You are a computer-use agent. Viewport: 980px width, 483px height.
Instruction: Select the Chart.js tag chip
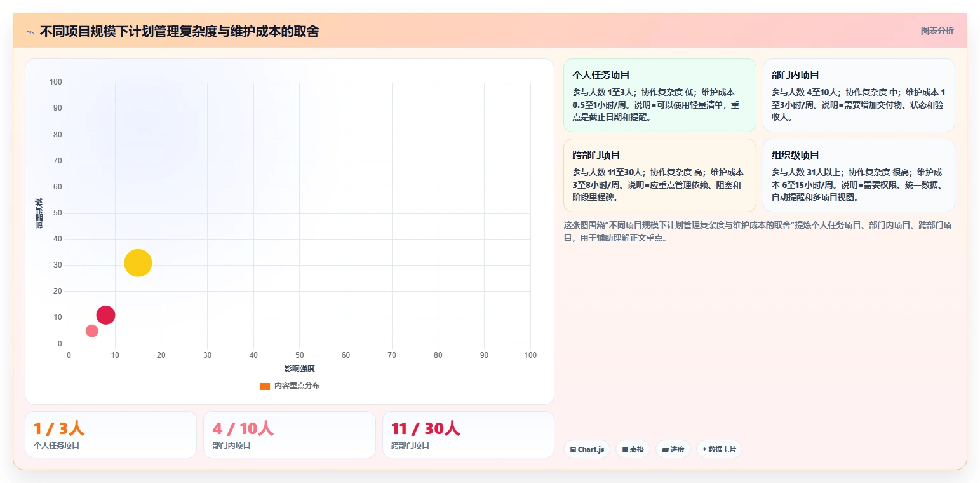[x=587, y=449]
